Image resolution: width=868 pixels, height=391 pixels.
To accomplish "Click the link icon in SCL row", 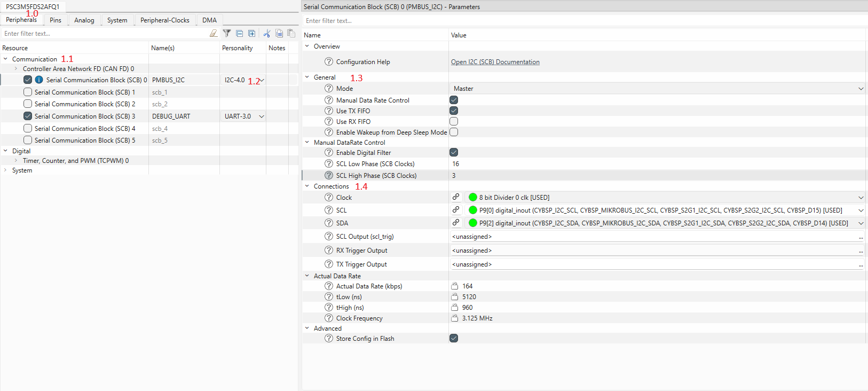I will coord(456,209).
